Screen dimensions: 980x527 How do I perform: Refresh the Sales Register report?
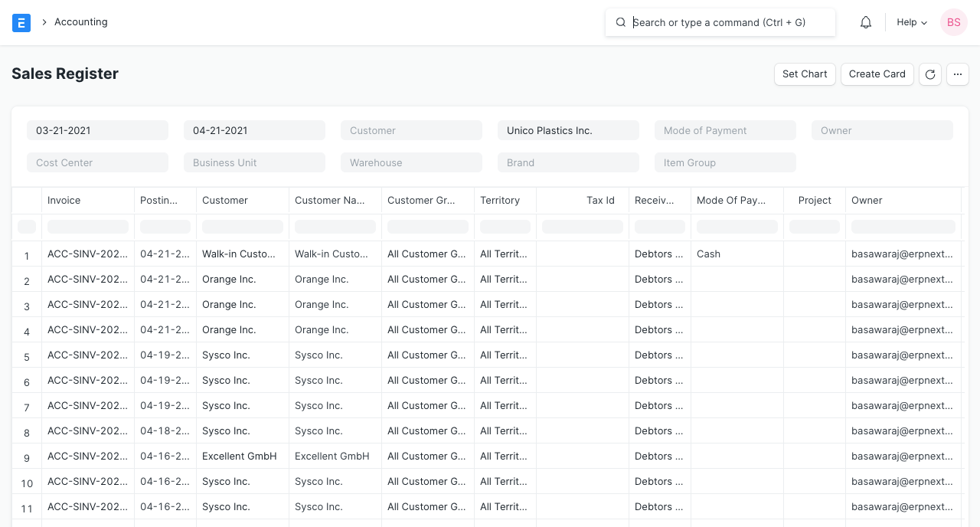[x=930, y=74]
